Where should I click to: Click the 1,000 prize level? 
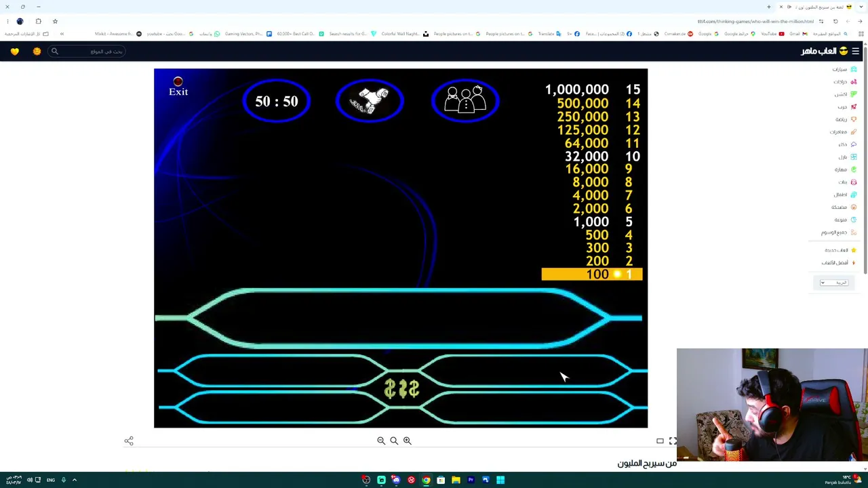click(x=602, y=222)
